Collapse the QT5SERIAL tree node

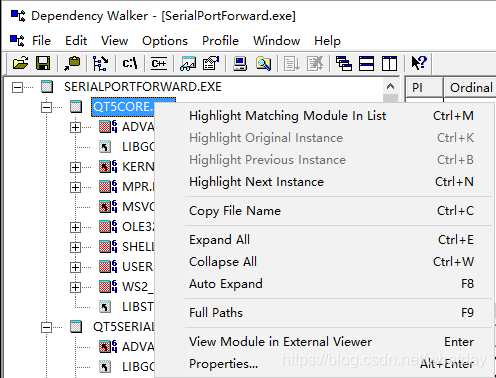(46, 327)
